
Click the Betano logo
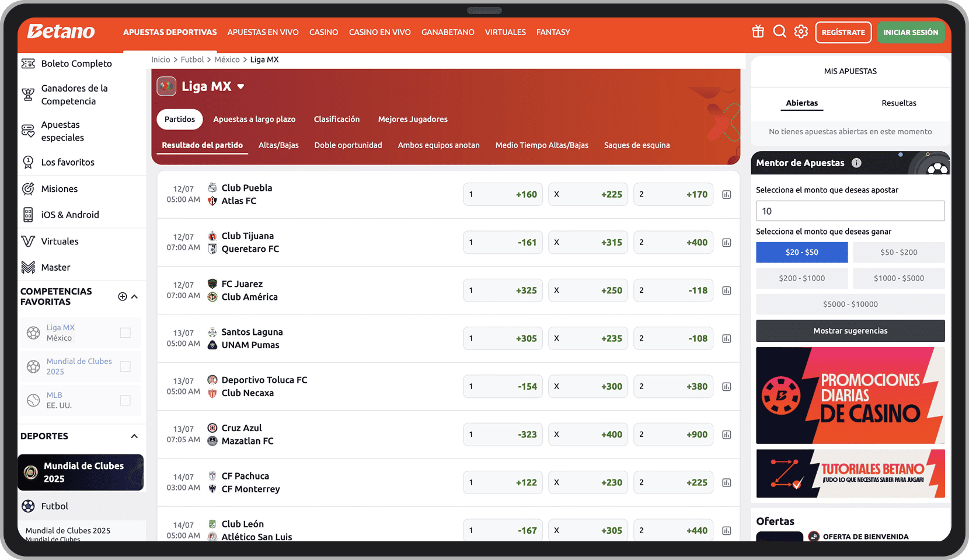point(61,32)
